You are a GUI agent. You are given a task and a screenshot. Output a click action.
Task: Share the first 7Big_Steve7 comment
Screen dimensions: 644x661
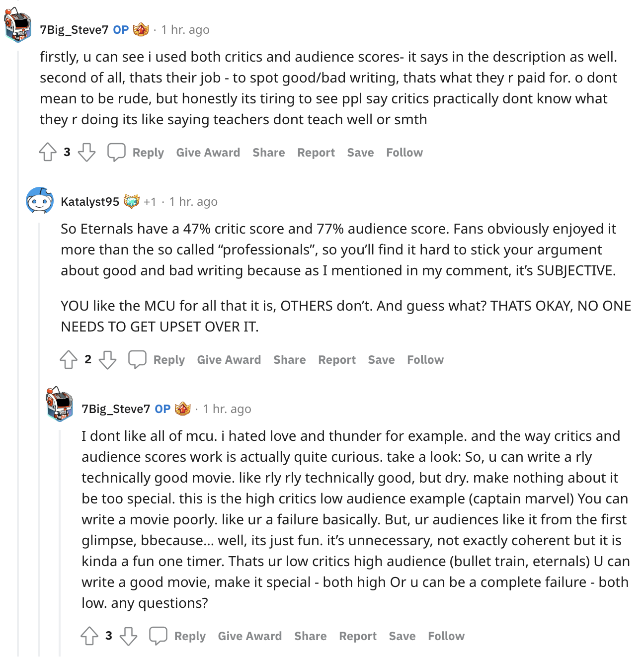click(268, 152)
